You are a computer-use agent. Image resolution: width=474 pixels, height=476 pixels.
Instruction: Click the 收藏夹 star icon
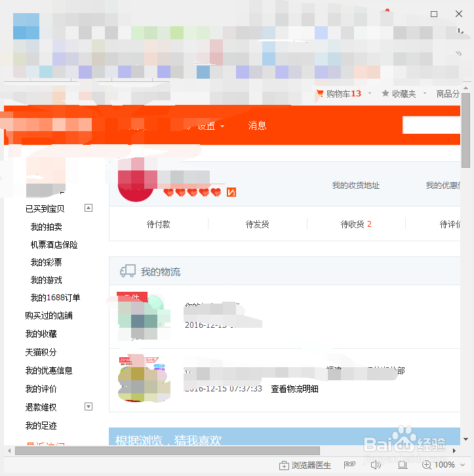(x=385, y=93)
